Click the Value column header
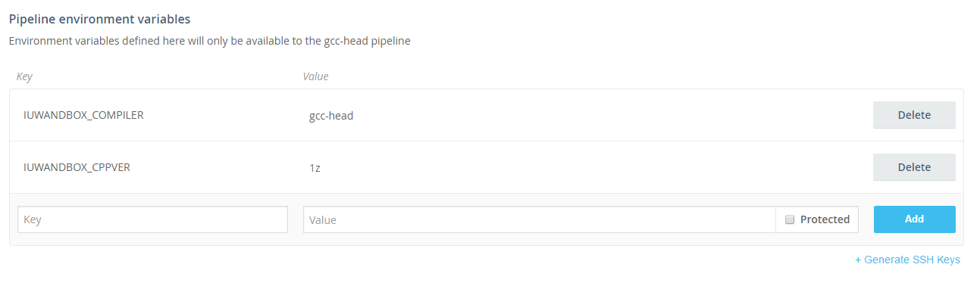Viewport: 980px width, 283px height. [315, 76]
